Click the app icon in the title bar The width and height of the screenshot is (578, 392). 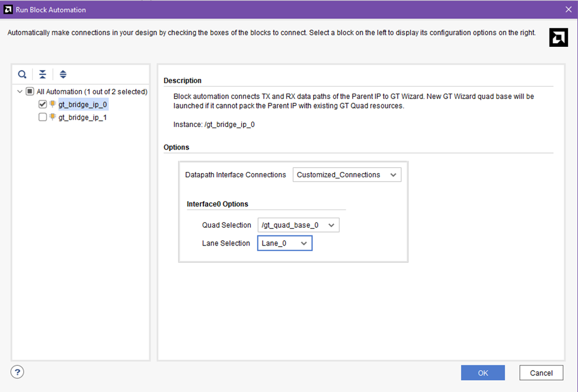[x=8, y=9]
